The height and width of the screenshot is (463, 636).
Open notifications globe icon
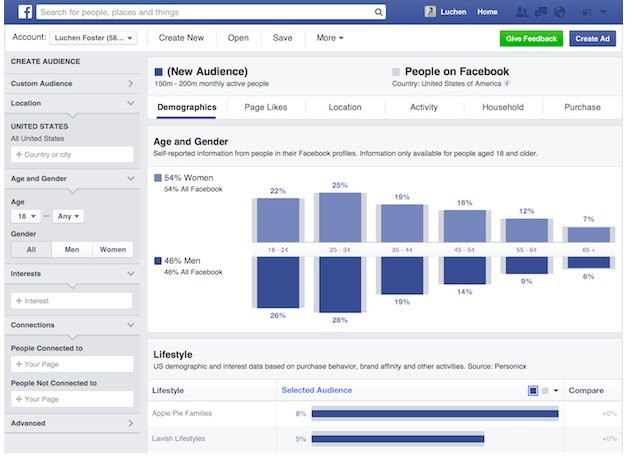[559, 12]
